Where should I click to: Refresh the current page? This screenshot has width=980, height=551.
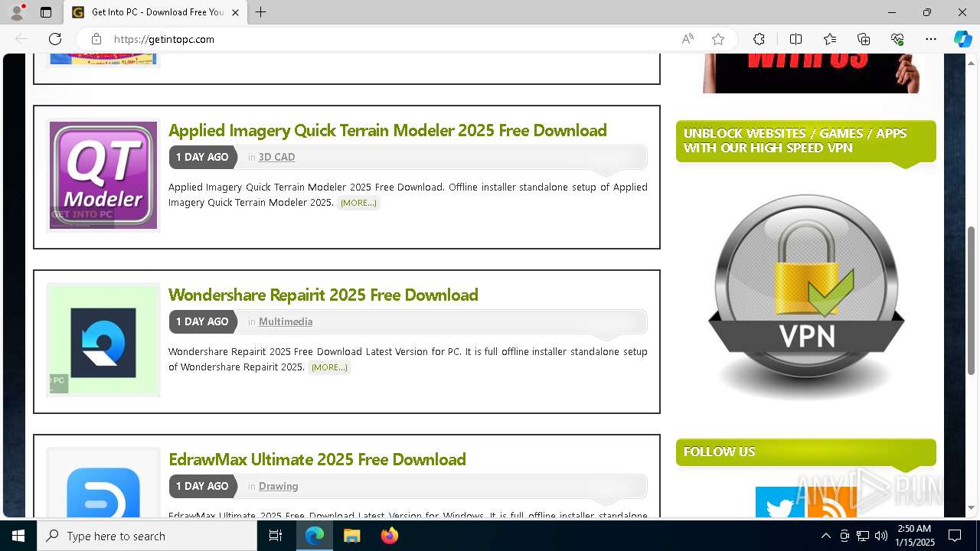[55, 39]
